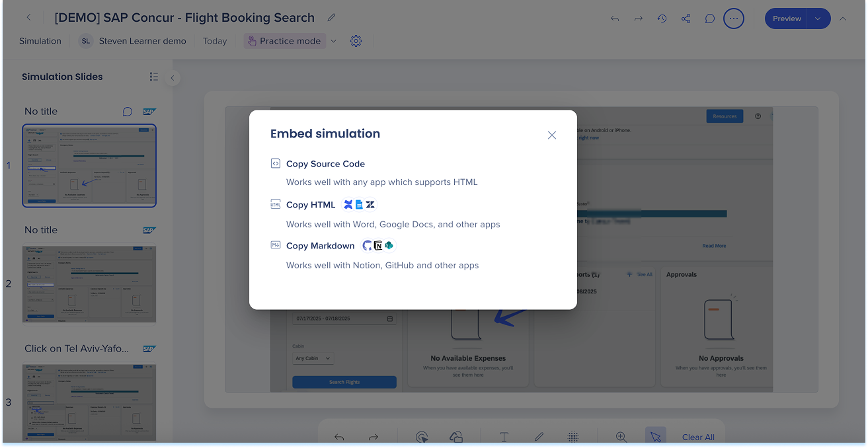The width and height of the screenshot is (868, 448).
Task: Click the Preview button
Action: (x=786, y=19)
